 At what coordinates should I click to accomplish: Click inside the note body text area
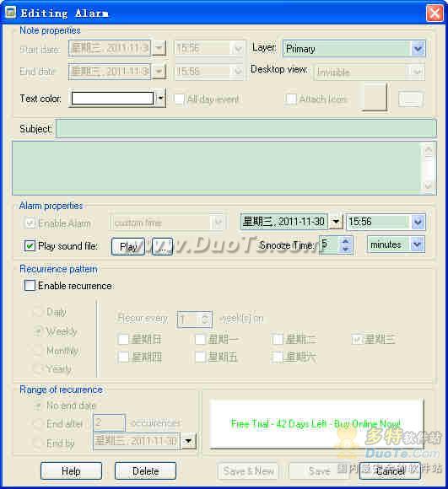tap(218, 168)
